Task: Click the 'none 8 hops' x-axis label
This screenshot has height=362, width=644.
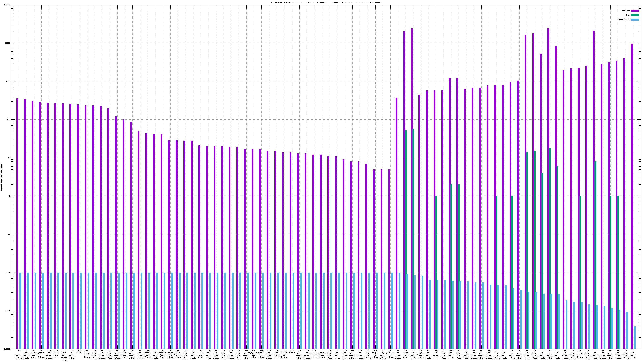Action: pyautogui.click(x=79, y=352)
